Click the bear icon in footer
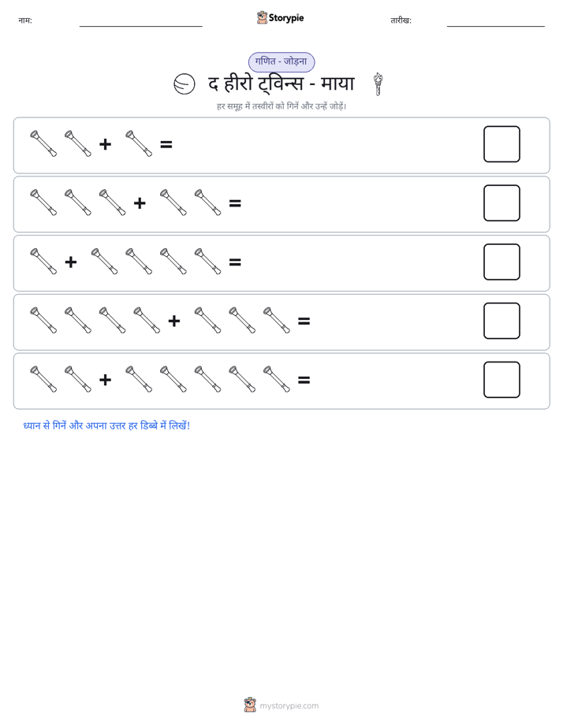 (250, 705)
